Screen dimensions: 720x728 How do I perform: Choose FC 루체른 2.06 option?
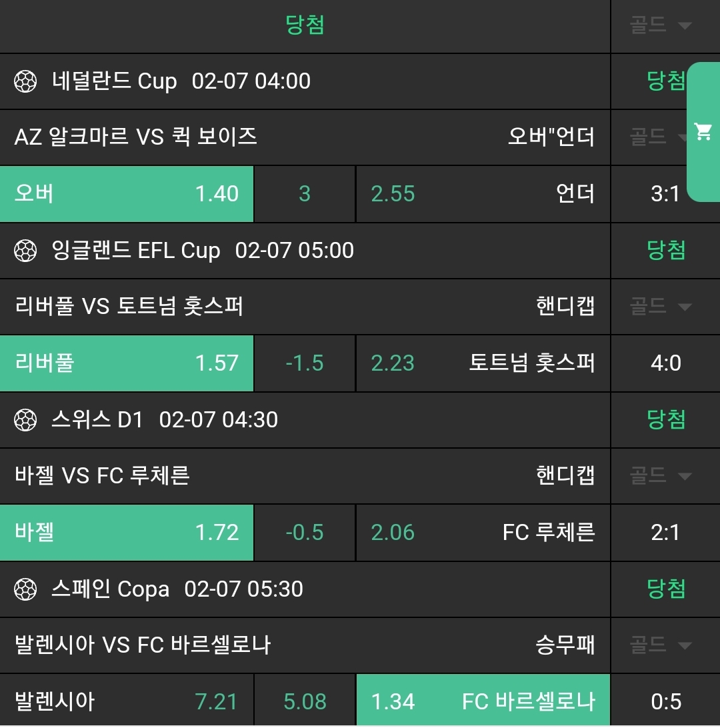(x=483, y=533)
